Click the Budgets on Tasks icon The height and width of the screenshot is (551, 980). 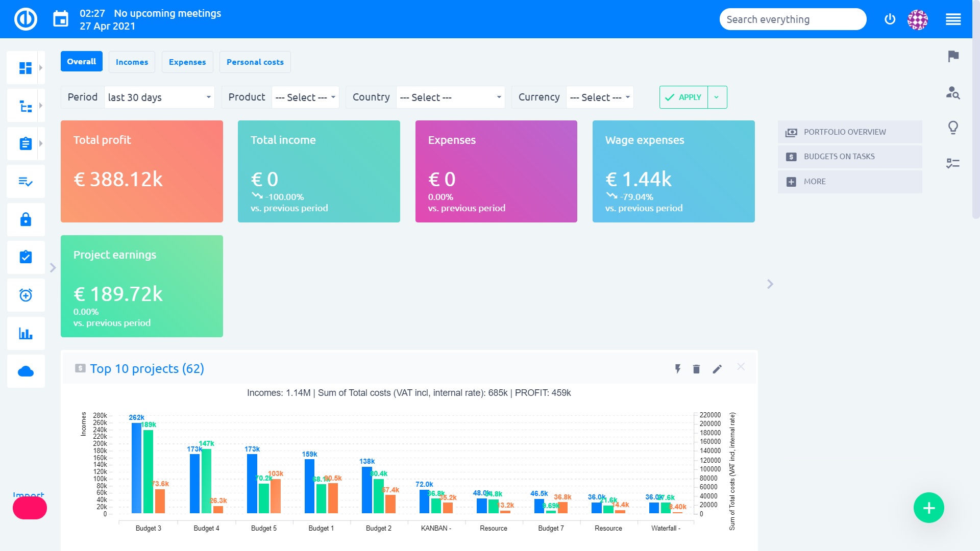click(x=791, y=156)
